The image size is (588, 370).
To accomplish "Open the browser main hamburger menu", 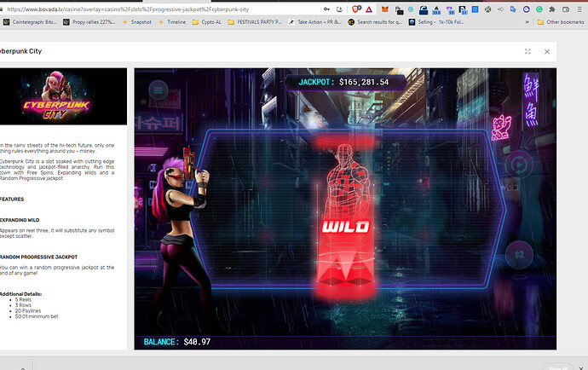I will tap(579, 9).
